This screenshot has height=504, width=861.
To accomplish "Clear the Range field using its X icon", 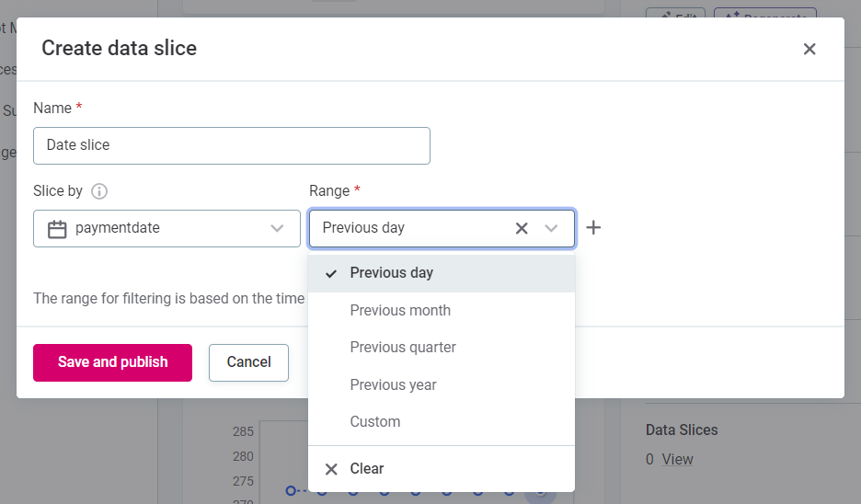I will click(522, 228).
